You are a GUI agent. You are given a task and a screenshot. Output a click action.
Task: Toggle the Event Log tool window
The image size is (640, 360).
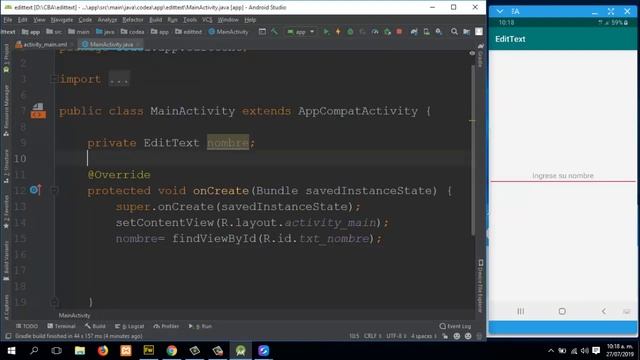point(455,326)
